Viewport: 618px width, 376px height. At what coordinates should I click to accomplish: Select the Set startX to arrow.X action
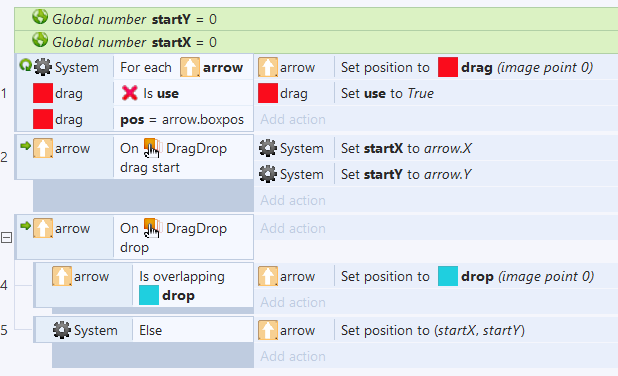[406, 149]
